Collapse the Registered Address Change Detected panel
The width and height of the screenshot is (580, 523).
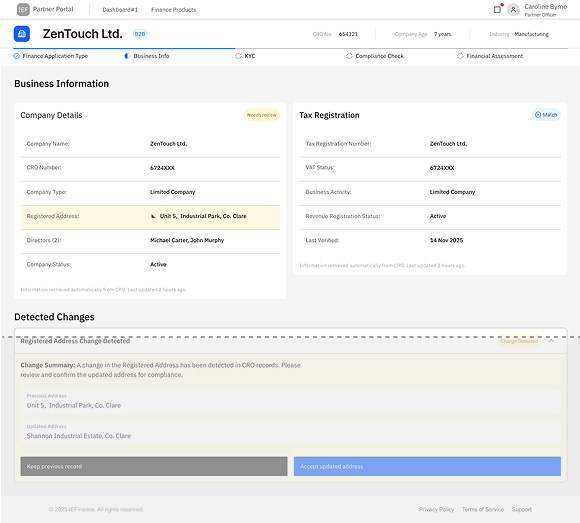click(551, 341)
